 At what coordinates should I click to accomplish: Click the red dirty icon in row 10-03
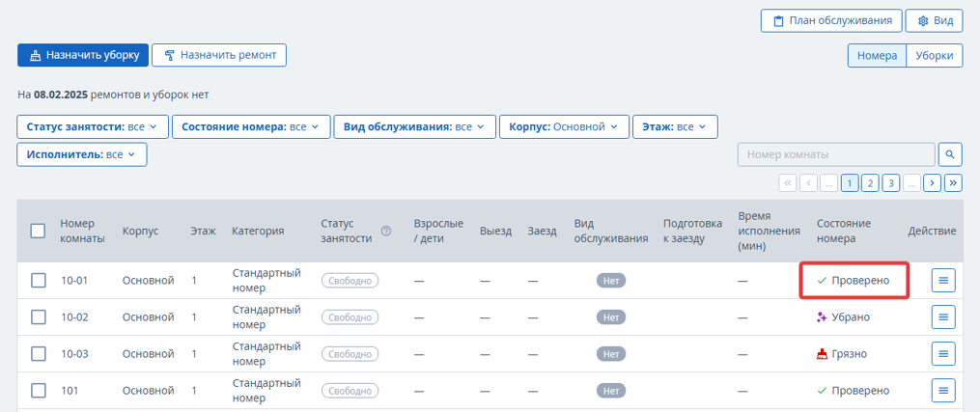pos(822,354)
